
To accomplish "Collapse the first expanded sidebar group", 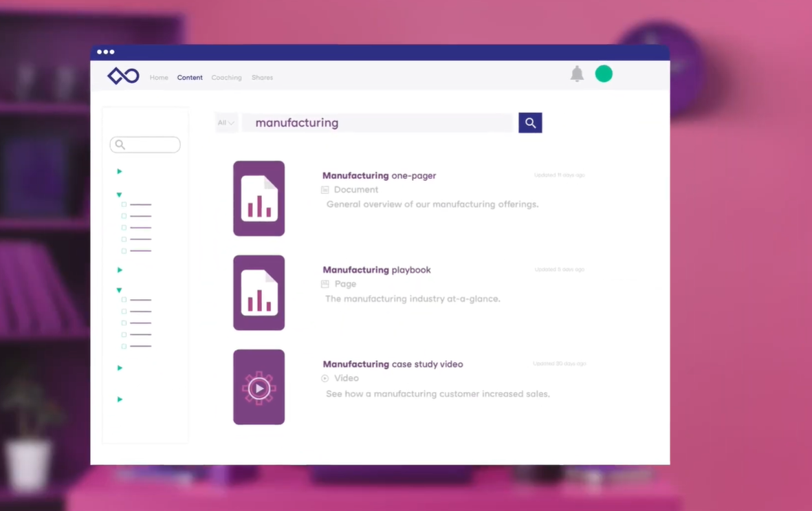I will point(119,195).
